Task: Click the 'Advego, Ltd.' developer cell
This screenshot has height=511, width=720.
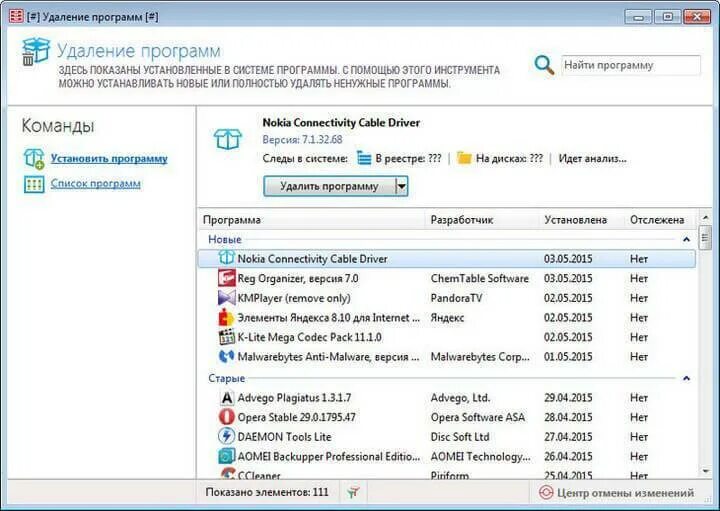Action: tap(460, 398)
